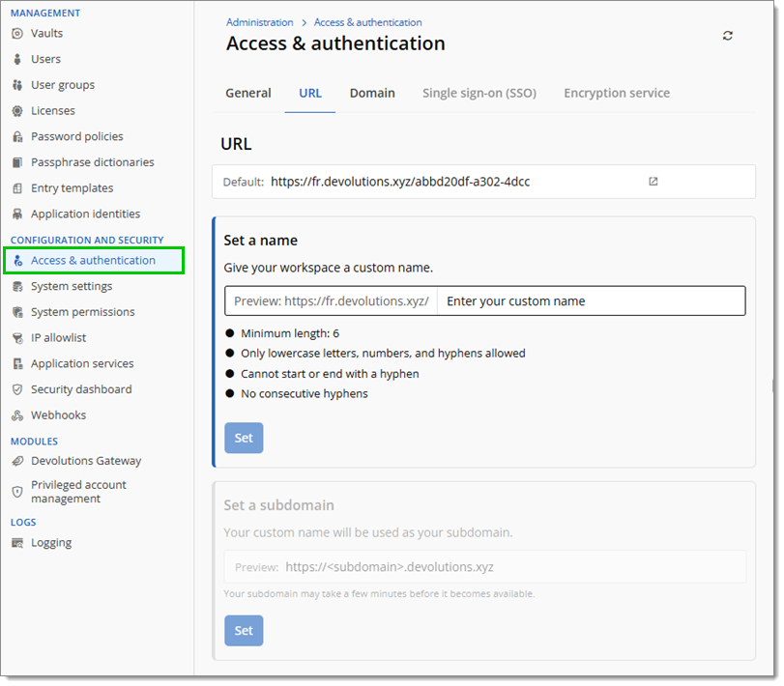Click the IP allowlist icon
Viewport: 784px width, 686px height.
(x=17, y=338)
